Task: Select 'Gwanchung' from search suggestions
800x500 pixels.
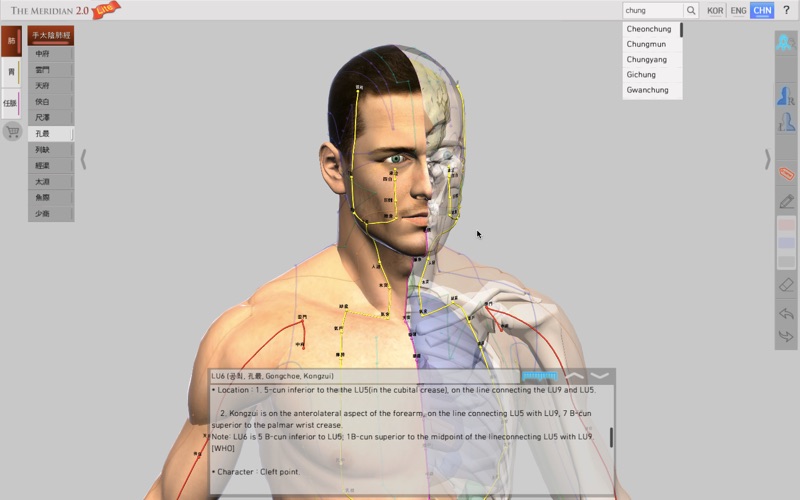Action: tap(647, 90)
